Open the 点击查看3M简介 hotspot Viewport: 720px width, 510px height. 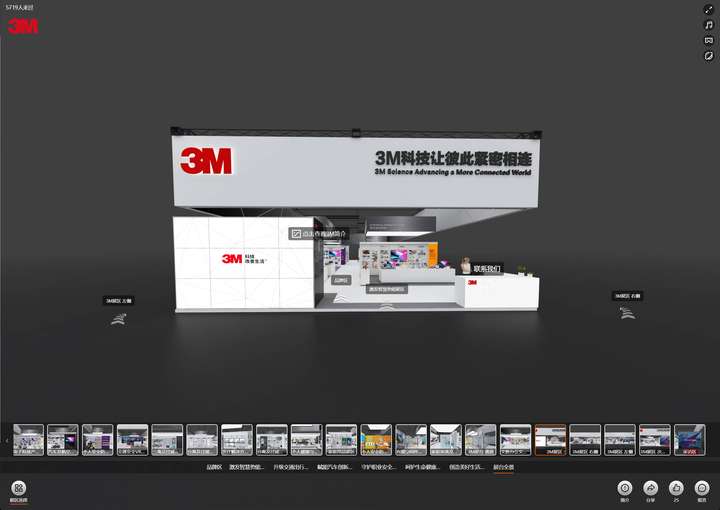pos(318,234)
